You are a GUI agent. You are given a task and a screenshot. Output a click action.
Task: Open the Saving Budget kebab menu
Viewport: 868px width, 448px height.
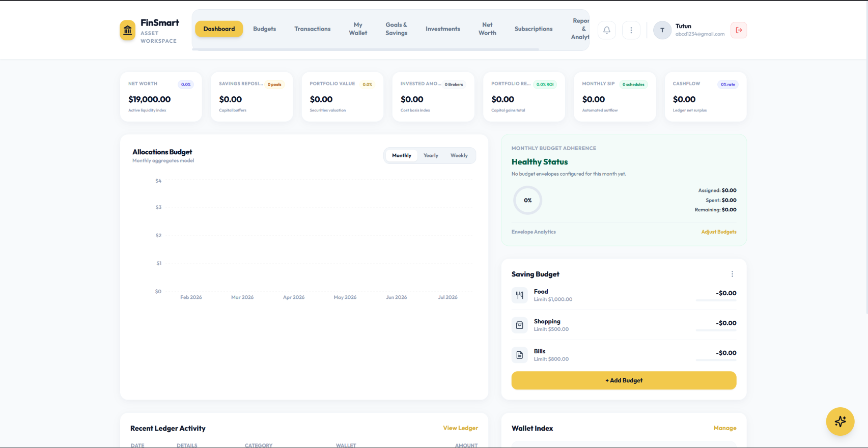coord(733,274)
